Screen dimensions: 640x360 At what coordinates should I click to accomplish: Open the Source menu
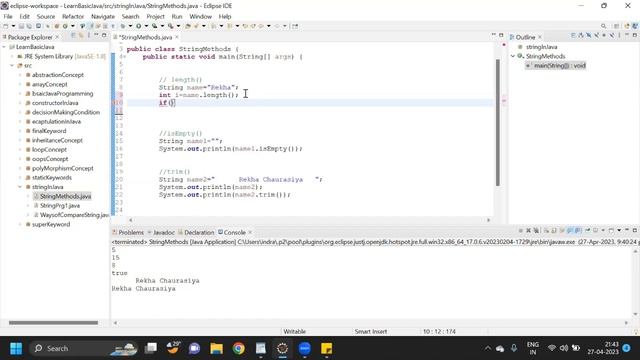(x=46, y=16)
